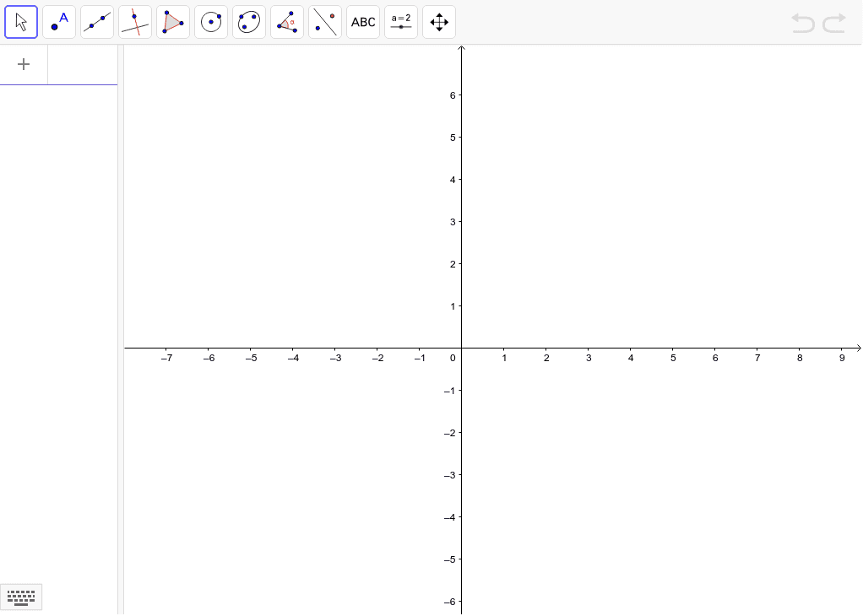863x616 pixels.
Task: Select the Angle tool
Action: 286,21
